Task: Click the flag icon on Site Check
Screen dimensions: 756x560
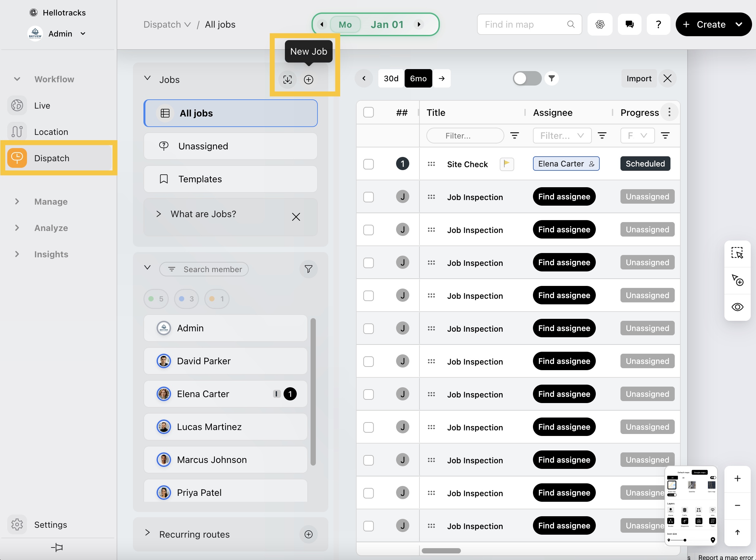Action: [x=507, y=164]
